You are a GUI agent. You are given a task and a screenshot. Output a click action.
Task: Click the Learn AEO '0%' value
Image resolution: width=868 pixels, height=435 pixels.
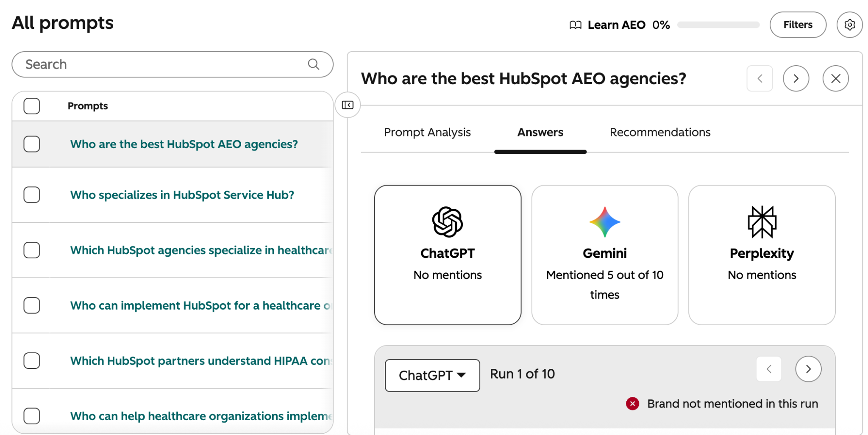pos(661,25)
